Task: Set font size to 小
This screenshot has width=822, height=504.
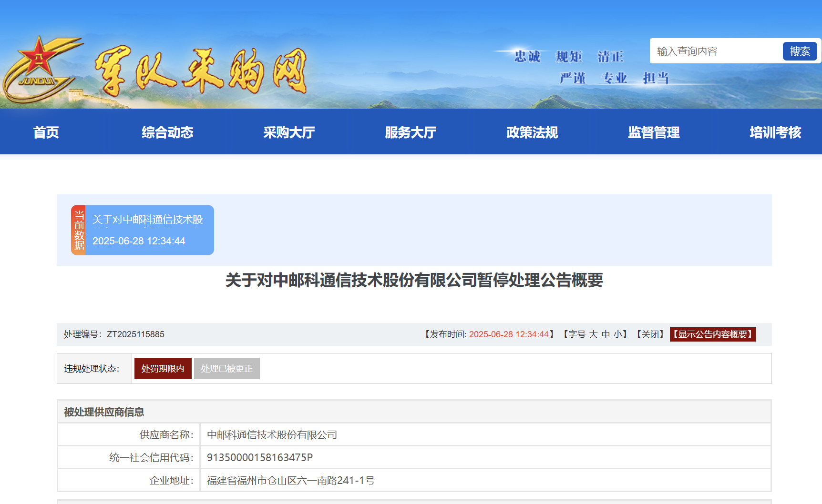Action: click(x=618, y=334)
